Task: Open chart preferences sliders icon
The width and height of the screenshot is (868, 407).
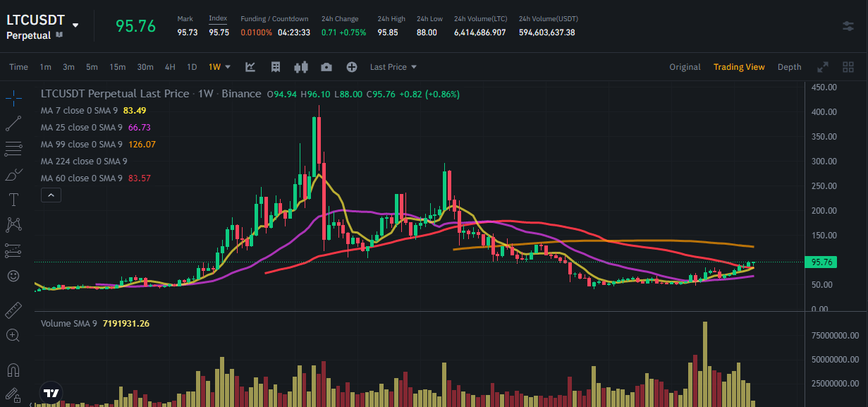Action: pyautogui.click(x=848, y=26)
